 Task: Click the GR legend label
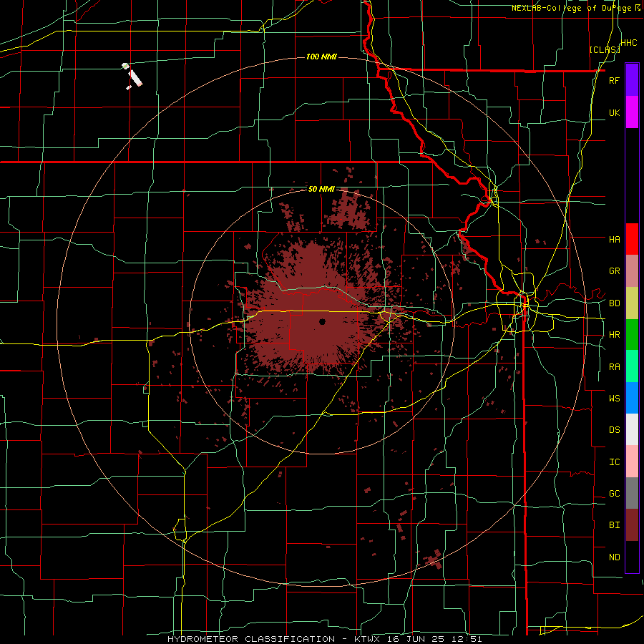coord(614,271)
